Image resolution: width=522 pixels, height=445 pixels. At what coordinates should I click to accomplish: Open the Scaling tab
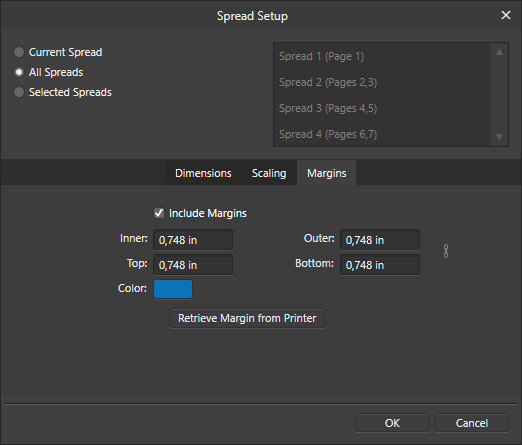click(269, 173)
